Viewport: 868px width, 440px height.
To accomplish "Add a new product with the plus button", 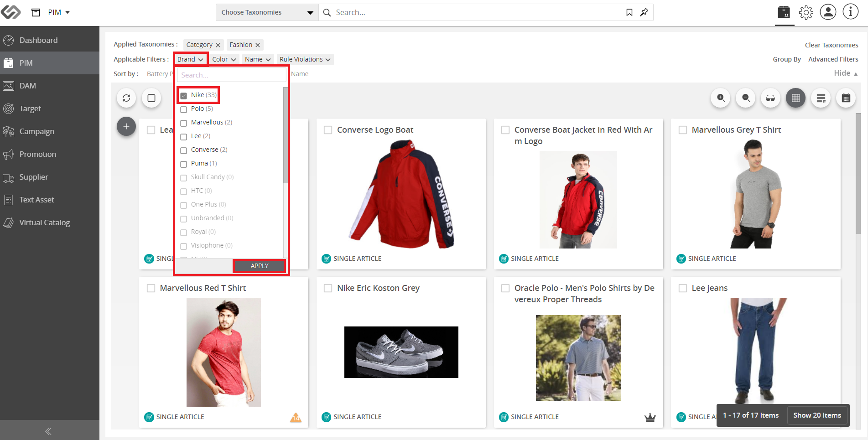I will pyautogui.click(x=126, y=126).
